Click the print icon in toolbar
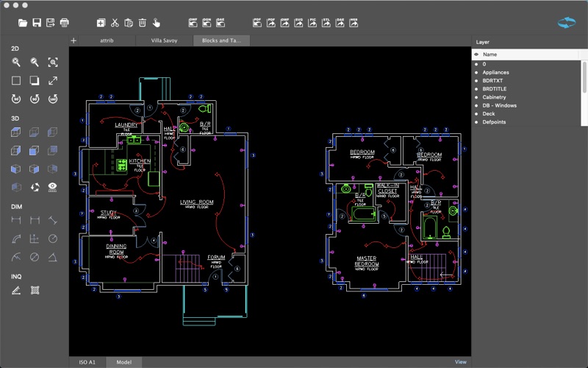 (x=65, y=23)
